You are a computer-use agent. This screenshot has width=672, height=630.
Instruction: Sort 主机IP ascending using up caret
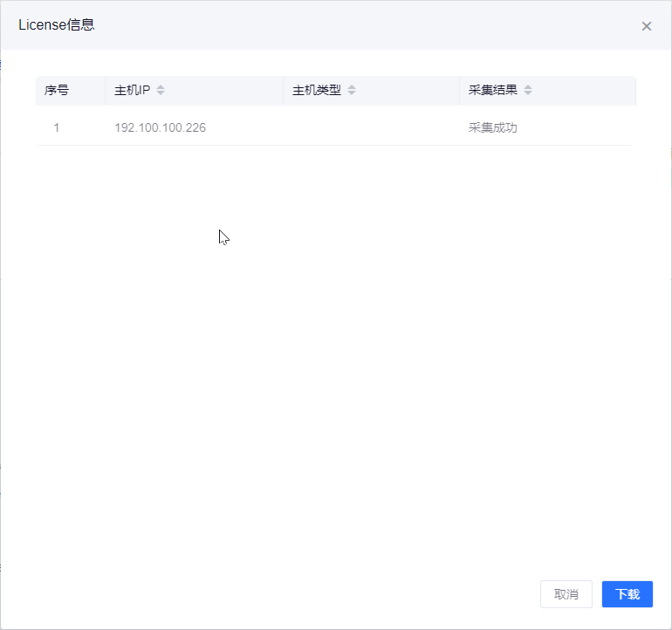(x=161, y=86)
